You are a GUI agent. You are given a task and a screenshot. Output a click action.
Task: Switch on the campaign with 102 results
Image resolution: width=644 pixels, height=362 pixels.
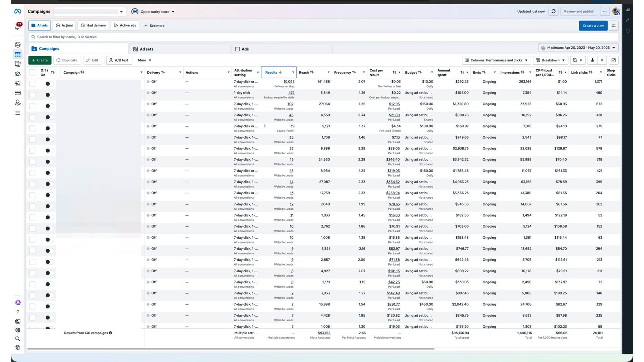click(x=49, y=106)
